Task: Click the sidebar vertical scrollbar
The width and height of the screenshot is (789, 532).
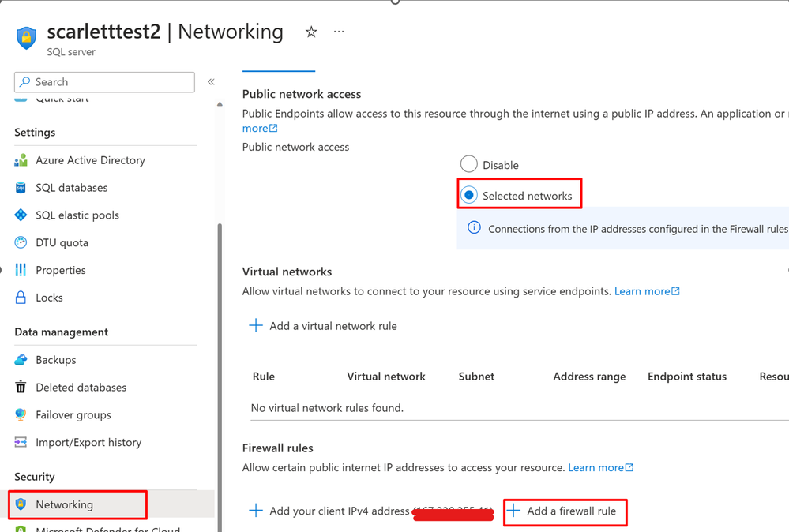Action: (x=220, y=377)
